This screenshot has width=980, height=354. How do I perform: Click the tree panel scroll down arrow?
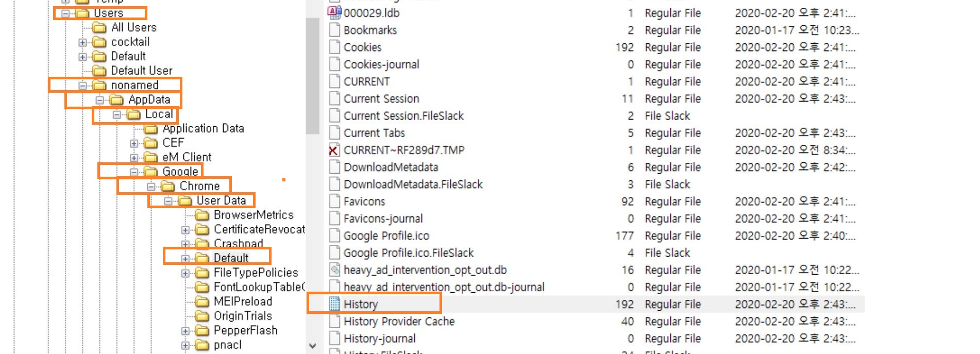pos(312,346)
